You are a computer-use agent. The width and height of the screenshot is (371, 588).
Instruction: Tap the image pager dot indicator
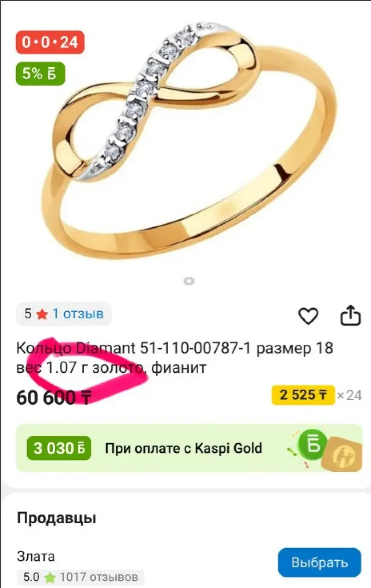point(189,281)
